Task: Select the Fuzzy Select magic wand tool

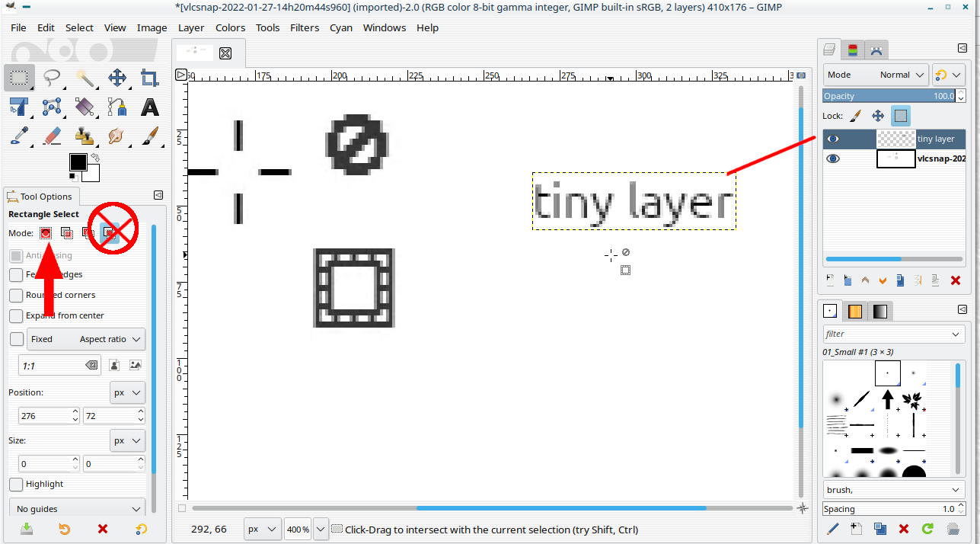Action: pos(85,78)
